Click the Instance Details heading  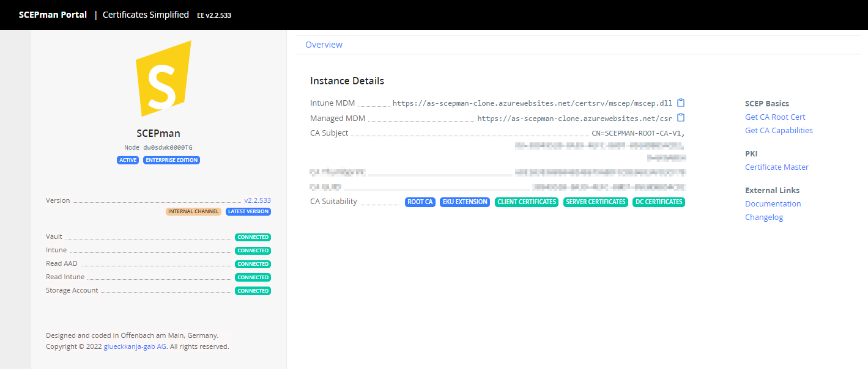[347, 81]
